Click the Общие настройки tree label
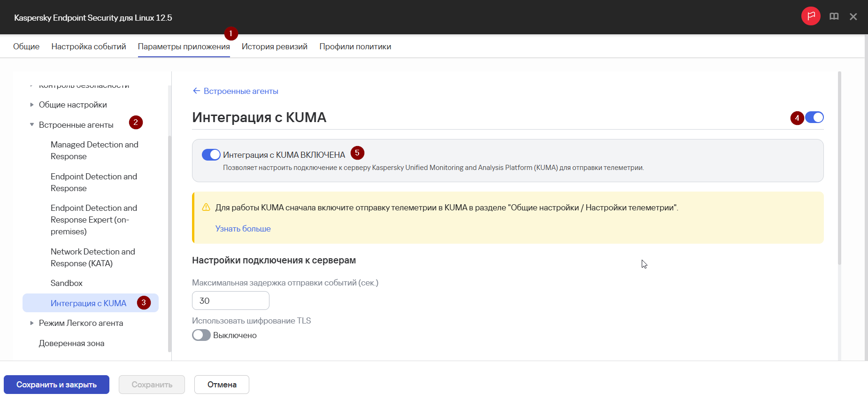 (x=73, y=105)
